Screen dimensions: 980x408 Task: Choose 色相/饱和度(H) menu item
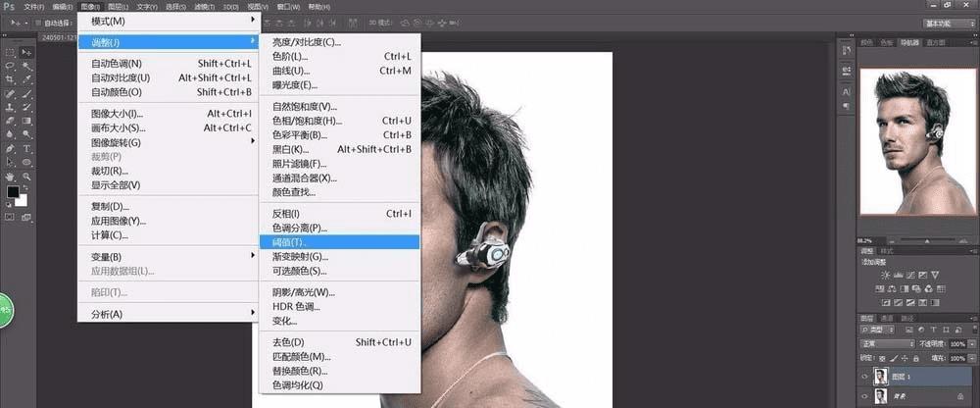339,121
